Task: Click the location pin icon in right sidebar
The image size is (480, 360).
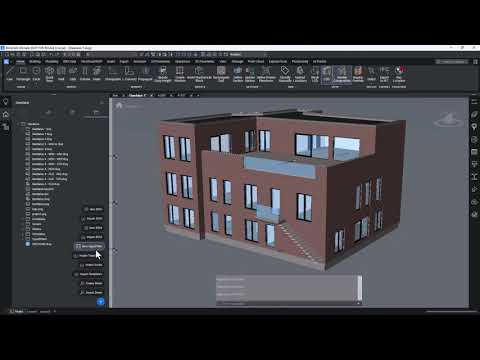Action: pyautogui.click(x=474, y=127)
